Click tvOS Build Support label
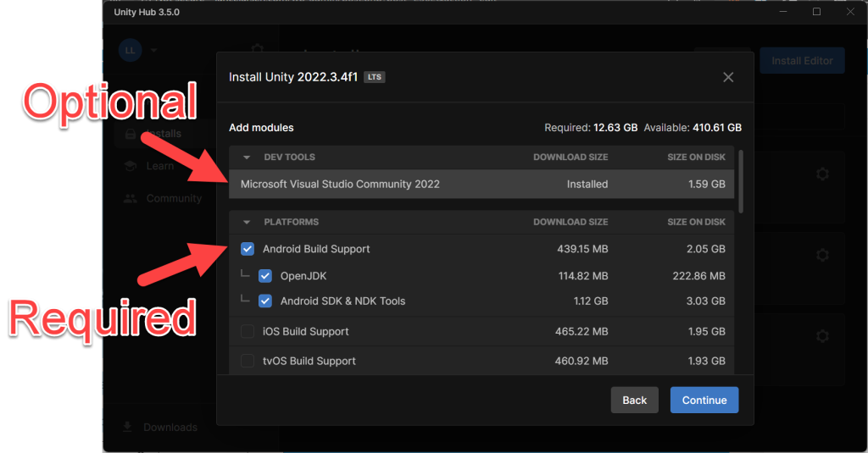The height and width of the screenshot is (453, 868). pos(309,361)
